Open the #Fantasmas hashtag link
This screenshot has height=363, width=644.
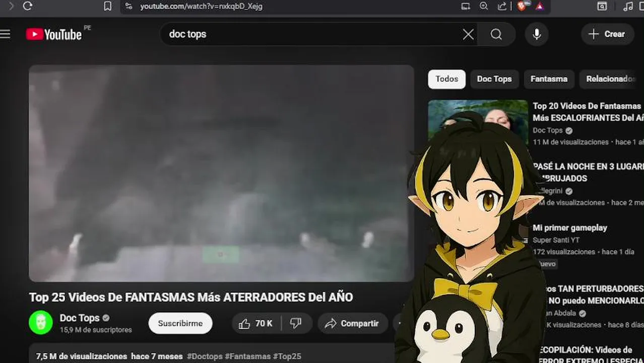[x=248, y=356]
